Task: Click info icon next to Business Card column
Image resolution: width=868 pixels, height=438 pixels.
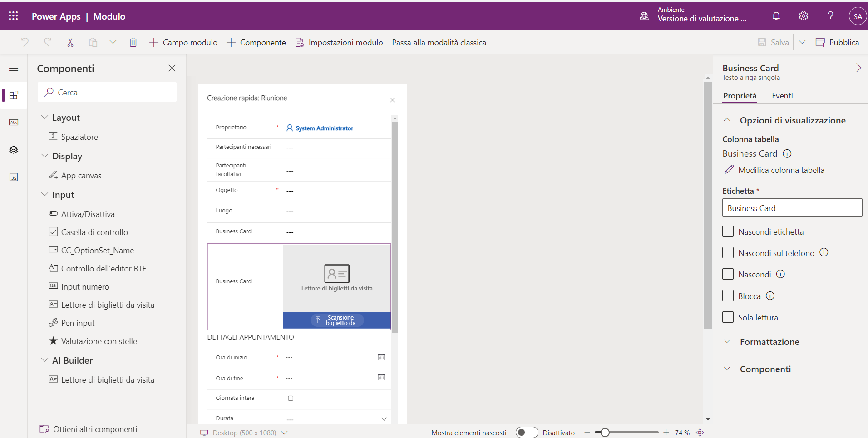Action: coord(787,153)
